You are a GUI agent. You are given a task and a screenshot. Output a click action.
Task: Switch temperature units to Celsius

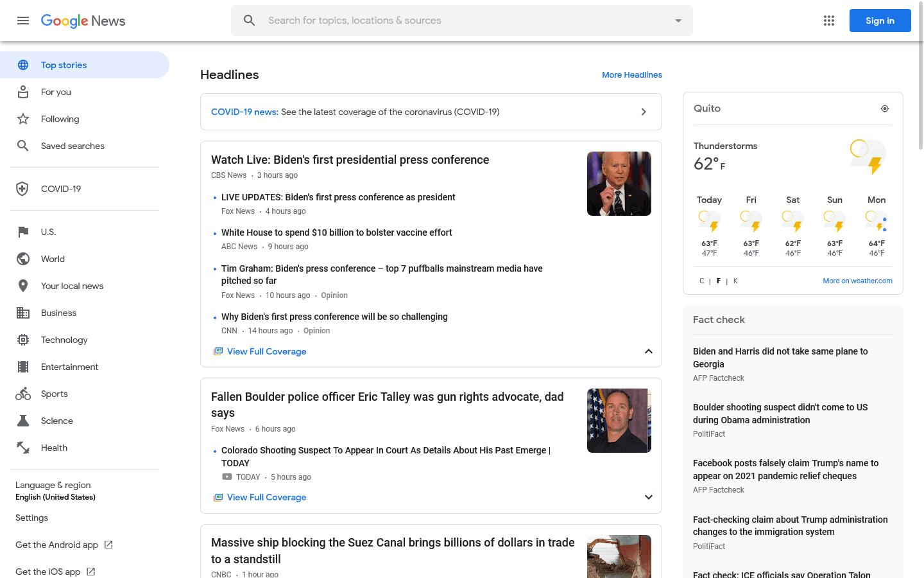click(702, 281)
